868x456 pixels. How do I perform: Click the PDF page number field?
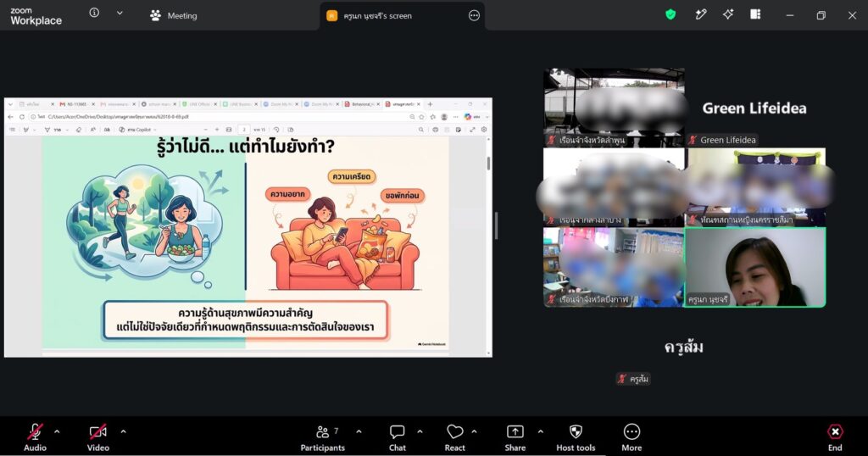point(244,130)
